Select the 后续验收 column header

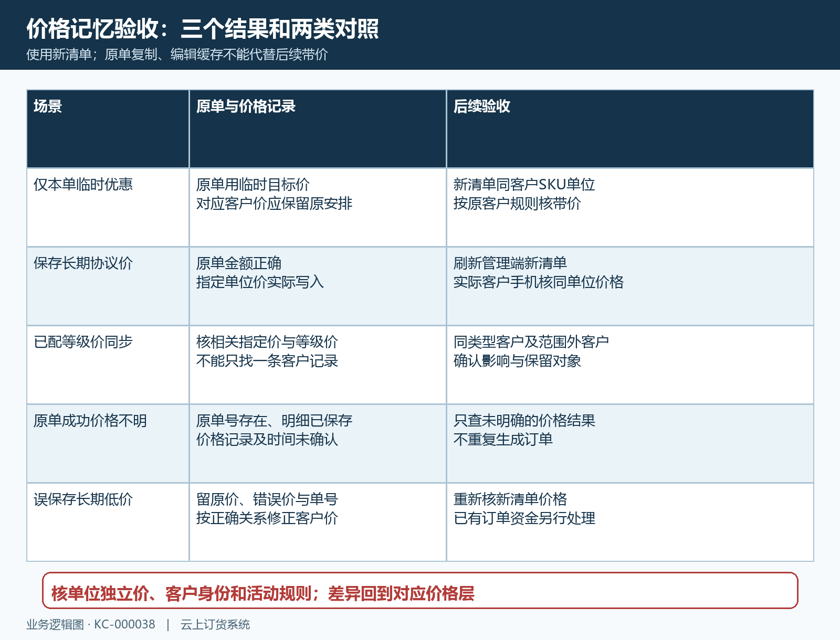[630, 129]
